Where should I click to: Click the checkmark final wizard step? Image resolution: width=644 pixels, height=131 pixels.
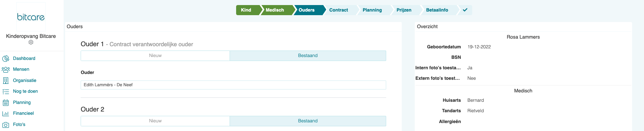465,10
